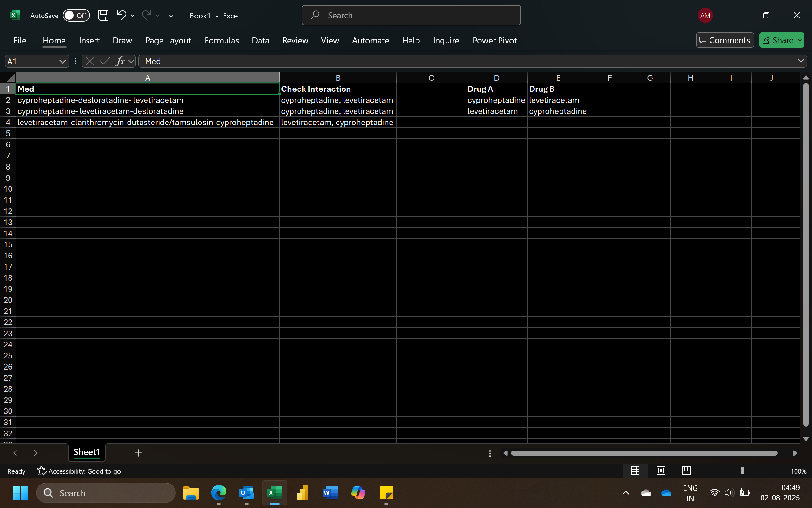The image size is (812, 508).
Task: Open the Automate tab
Action: (x=370, y=40)
